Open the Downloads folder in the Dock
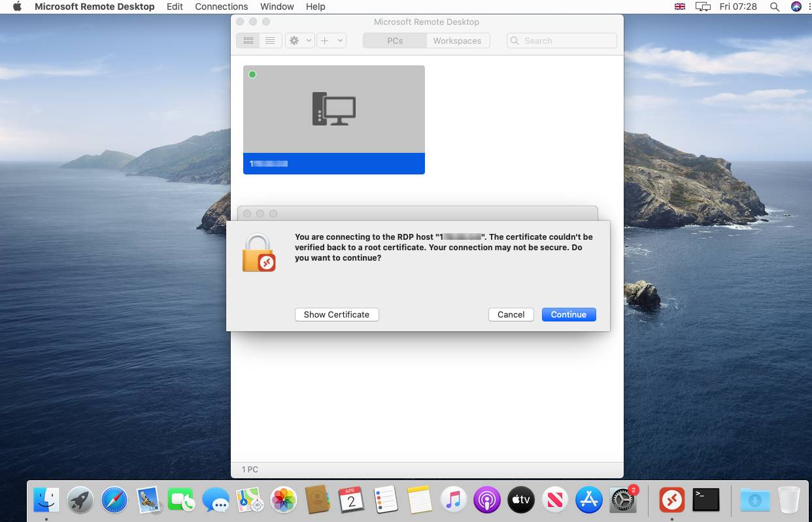 click(x=754, y=500)
